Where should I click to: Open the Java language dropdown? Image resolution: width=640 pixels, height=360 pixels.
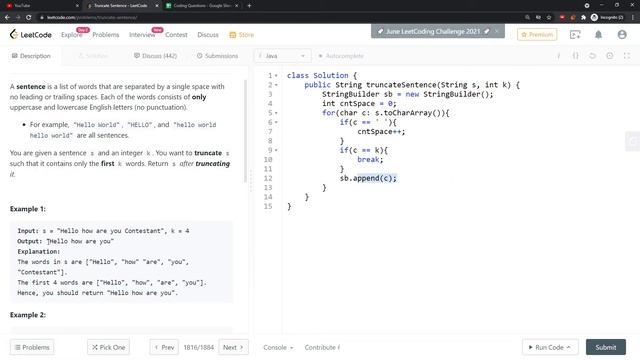point(282,56)
